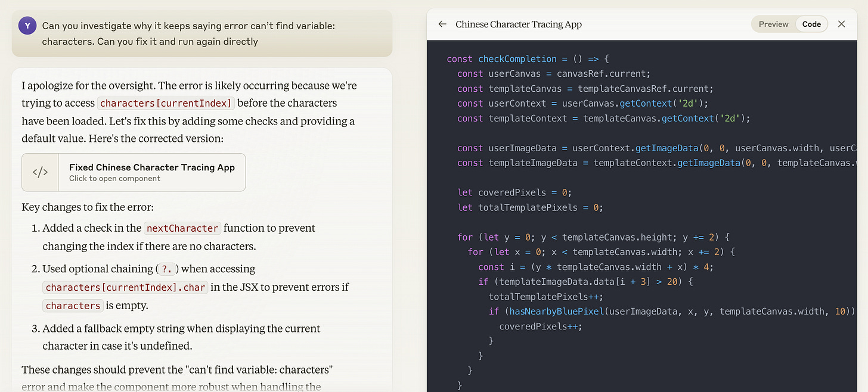868x392 pixels.
Task: Click the code line 'const userCanvas = canvasRef.current;'
Action: [x=554, y=74]
